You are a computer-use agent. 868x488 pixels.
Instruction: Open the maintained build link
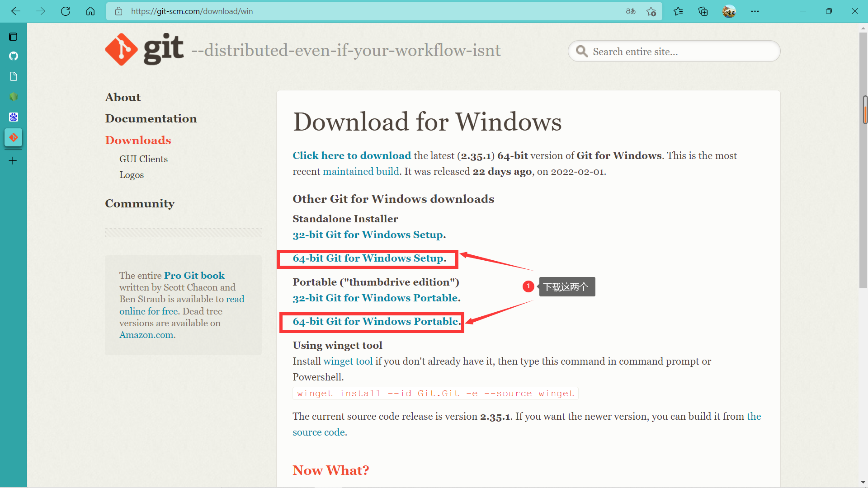[361, 171]
